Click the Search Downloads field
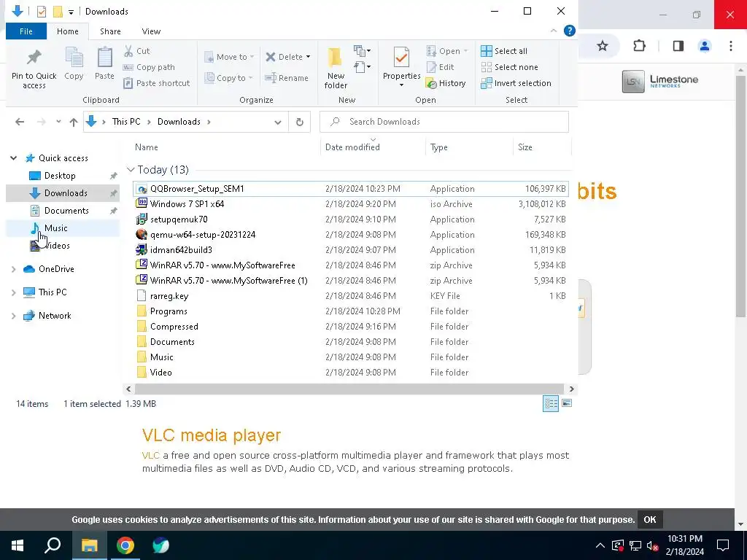The height and width of the screenshot is (560, 747). click(x=444, y=122)
